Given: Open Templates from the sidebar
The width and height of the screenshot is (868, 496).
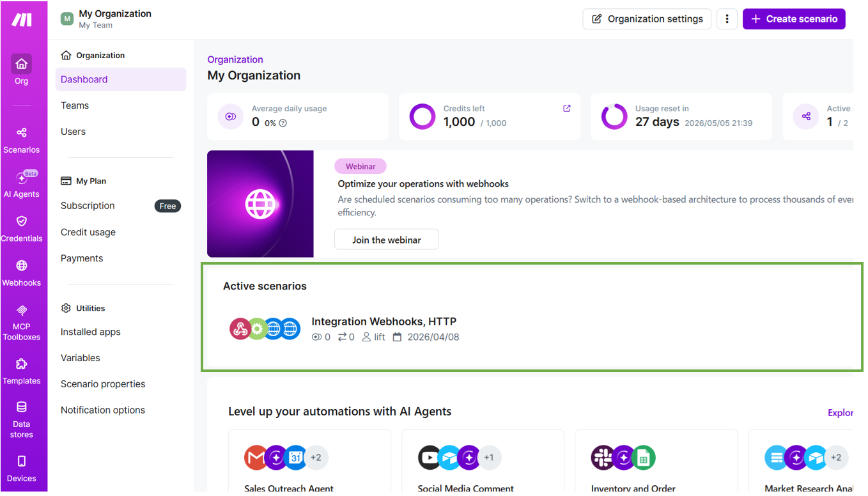Looking at the screenshot, I should pyautogui.click(x=22, y=371).
